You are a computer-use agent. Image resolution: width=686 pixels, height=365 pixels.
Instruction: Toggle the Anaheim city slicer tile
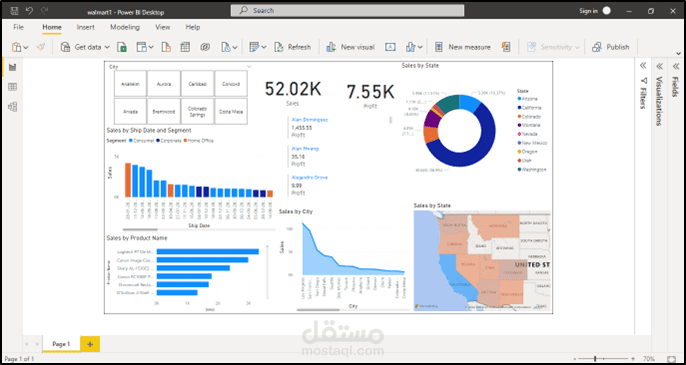click(130, 84)
